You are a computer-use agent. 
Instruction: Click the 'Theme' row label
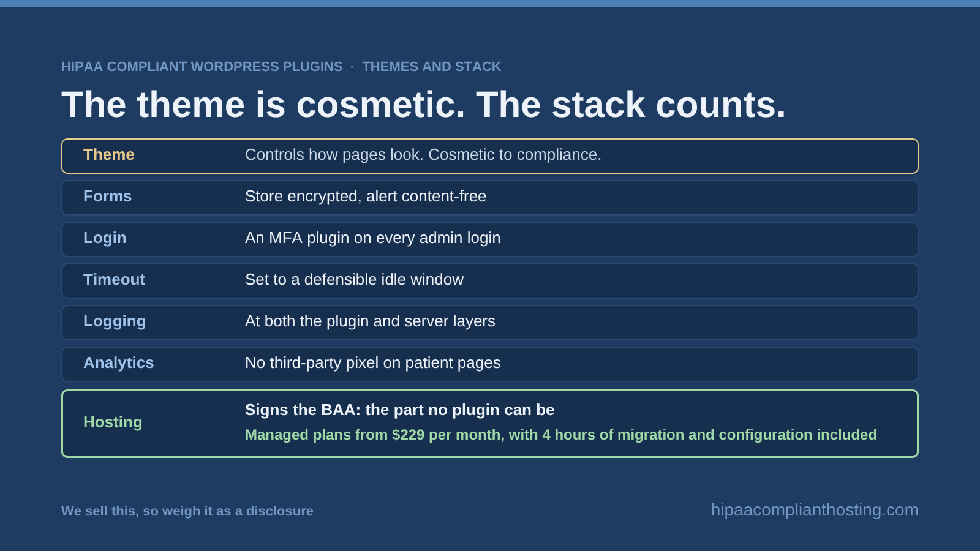[109, 155]
